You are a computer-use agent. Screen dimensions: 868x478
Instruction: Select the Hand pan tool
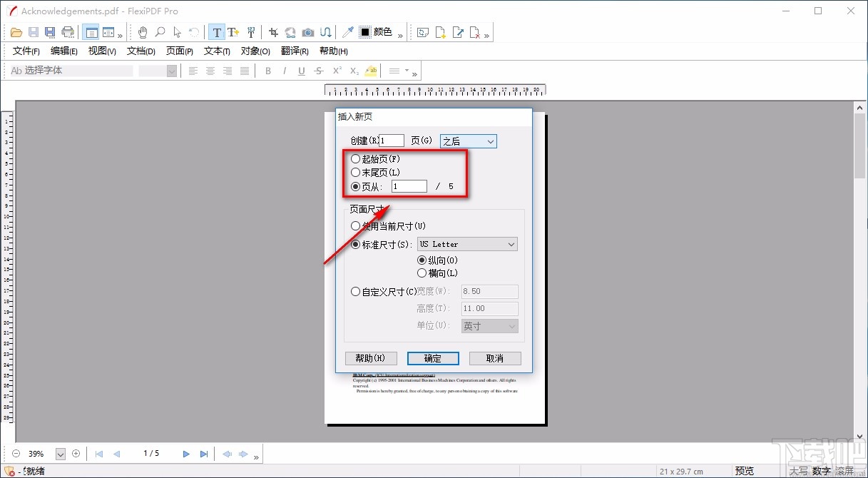[143, 32]
